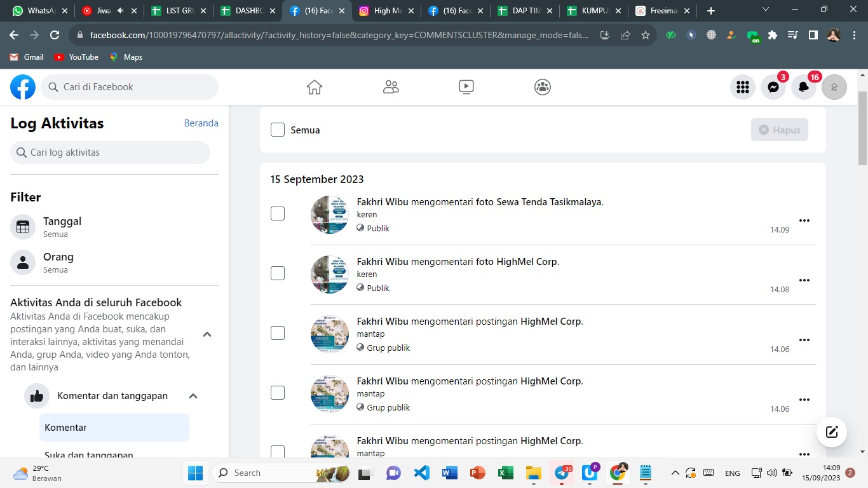Open Visual Studio Code from taskbar
Viewport: 868px width, 488px height.
tap(422, 473)
